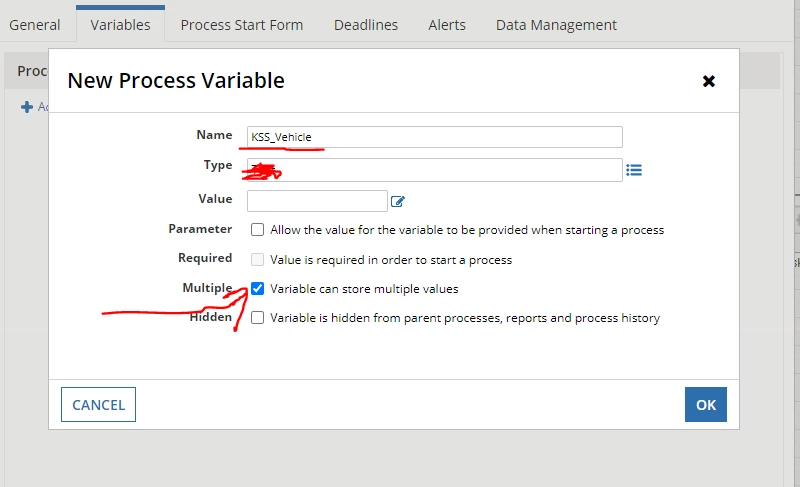Click the Variable can store multiple values label

pyautogui.click(x=364, y=289)
